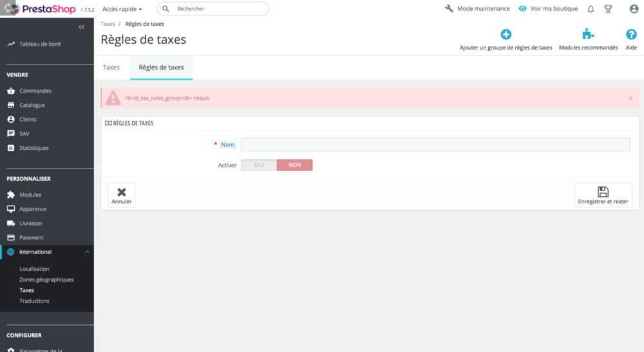Open Clients in the sidebar
This screenshot has width=644, height=352.
coord(28,120)
